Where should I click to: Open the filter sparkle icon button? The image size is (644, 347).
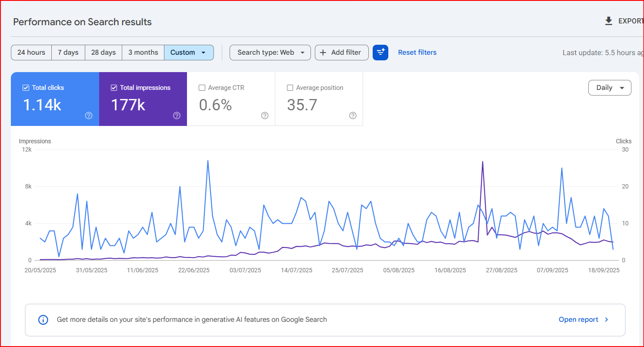[380, 53]
